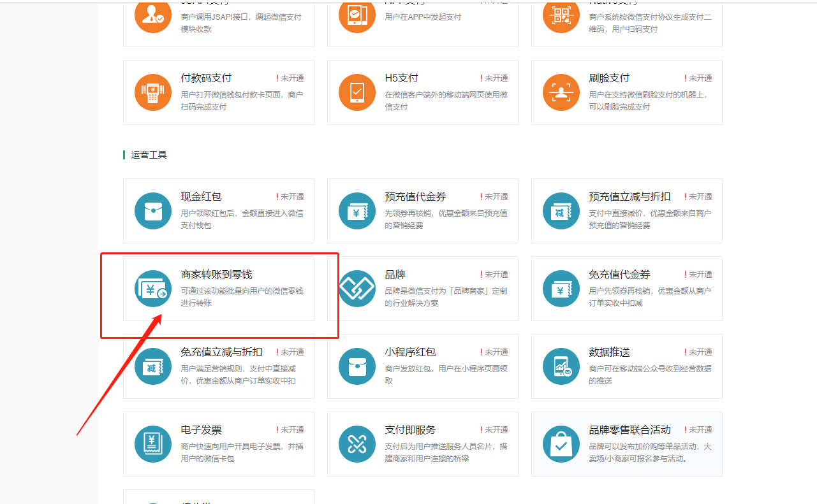Click 未开通 status on 付款码支付 card
817x504 pixels.
290,78
